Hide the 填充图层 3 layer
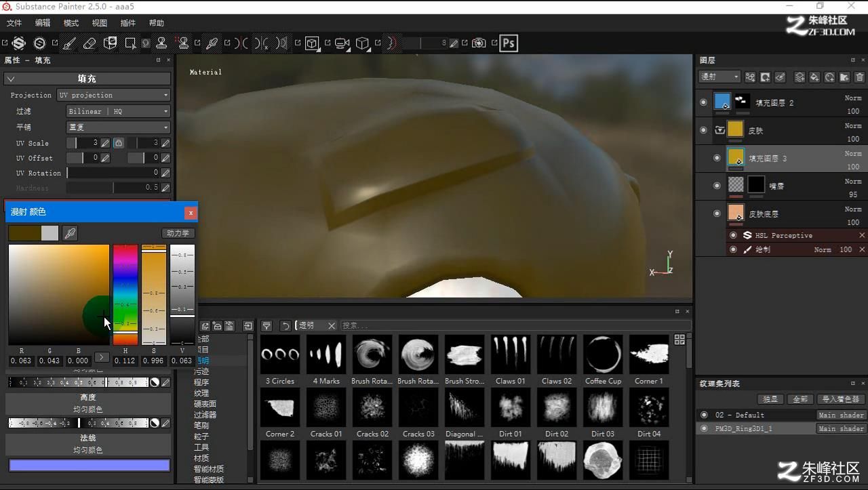This screenshot has height=490, width=868. pos(717,158)
